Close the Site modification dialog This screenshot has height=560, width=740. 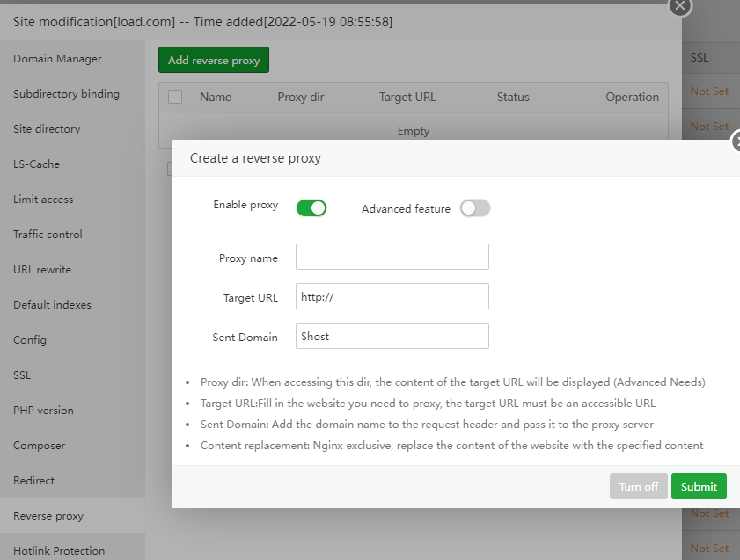(x=679, y=5)
